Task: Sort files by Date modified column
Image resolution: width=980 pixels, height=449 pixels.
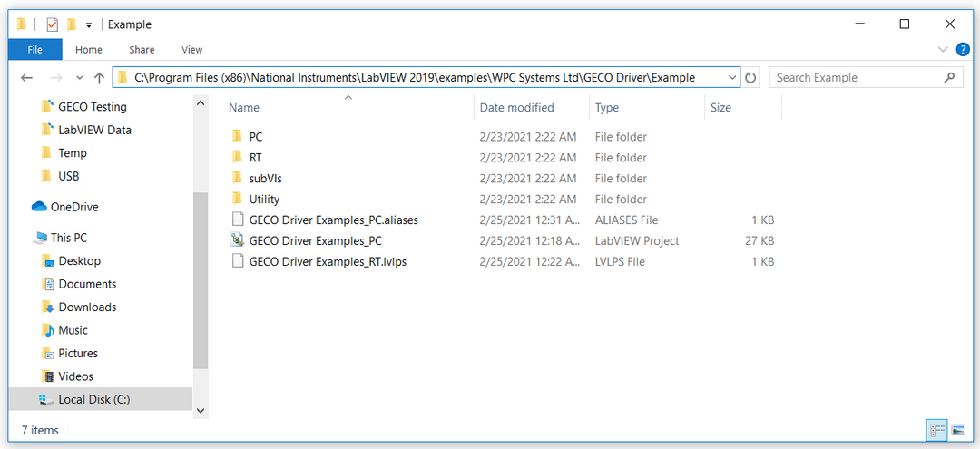Action: click(516, 108)
